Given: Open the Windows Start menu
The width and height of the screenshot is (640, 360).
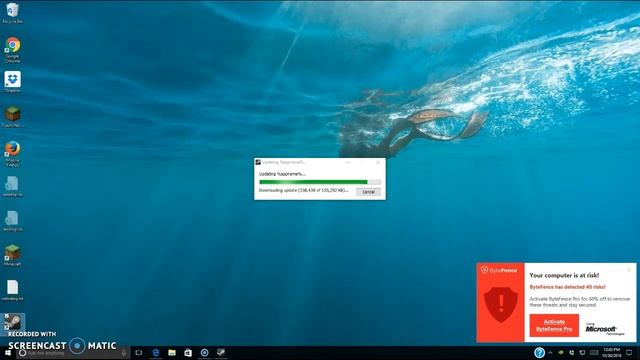Looking at the screenshot, I should (x=8, y=353).
